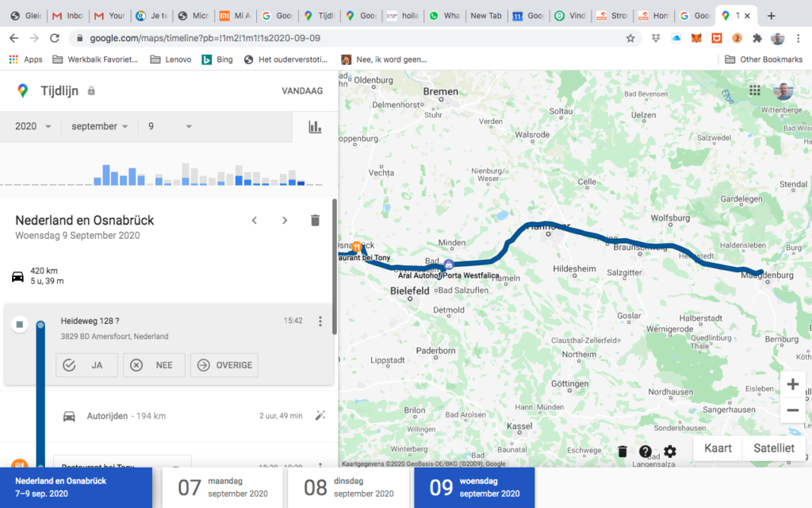This screenshot has height=508, width=812.
Task: Bookmark this page with the star icon
Action: (630, 38)
